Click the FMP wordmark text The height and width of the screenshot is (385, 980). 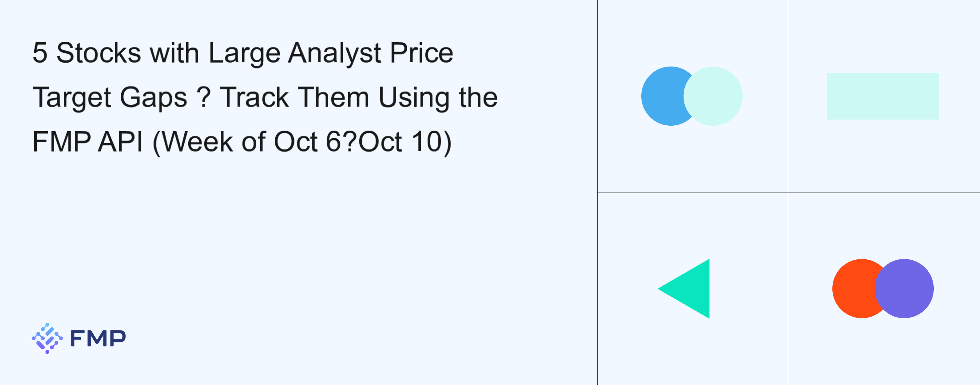[98, 338]
